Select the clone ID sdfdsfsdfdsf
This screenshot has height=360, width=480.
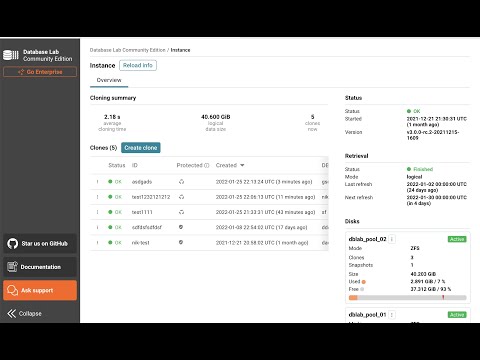coord(147,227)
